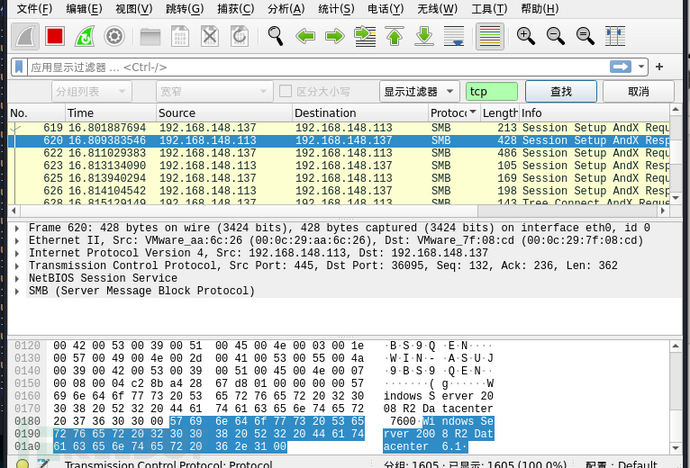Expand SMB Server Message Block row
This screenshot has width=690, height=468.
coord(17,291)
